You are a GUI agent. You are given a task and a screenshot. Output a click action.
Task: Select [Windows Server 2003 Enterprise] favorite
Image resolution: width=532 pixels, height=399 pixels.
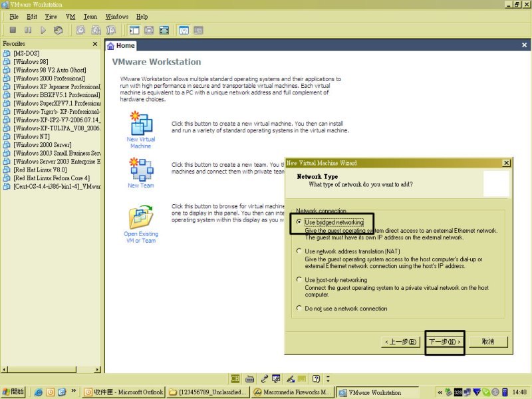point(57,162)
